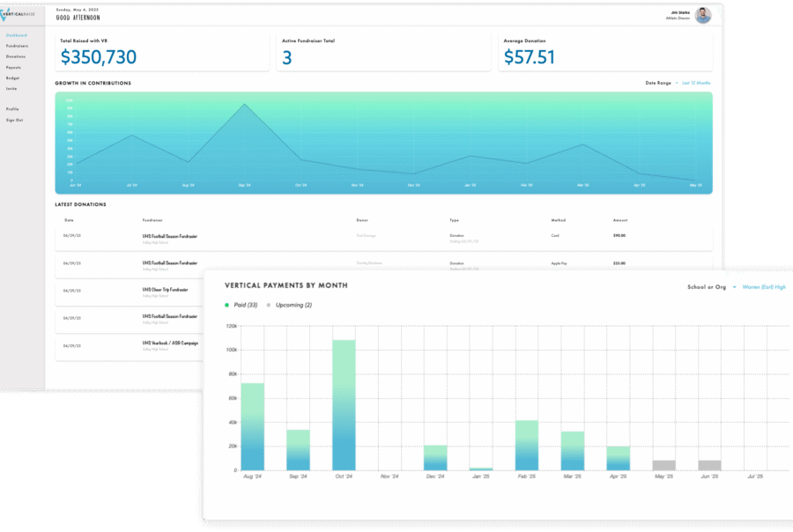
Task: Select Invite in the sidebar
Action: click(11, 88)
